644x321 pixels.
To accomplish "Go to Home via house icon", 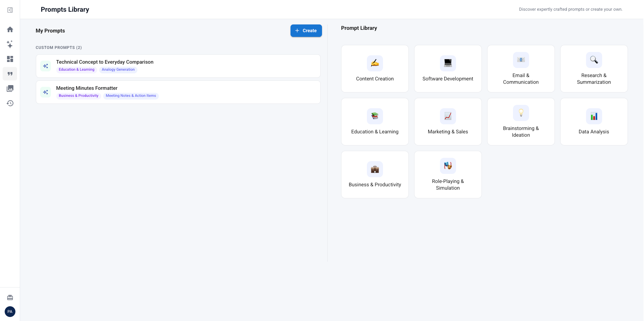I will pyautogui.click(x=10, y=29).
